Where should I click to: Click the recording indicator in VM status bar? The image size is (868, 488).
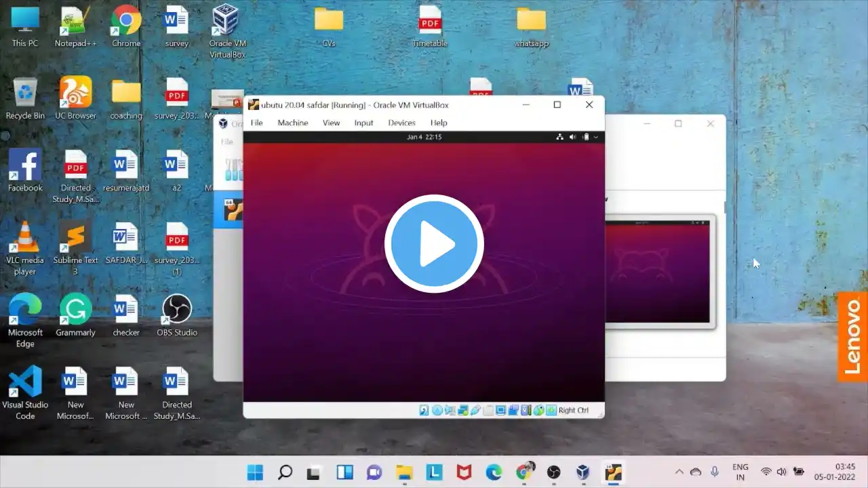(x=513, y=410)
